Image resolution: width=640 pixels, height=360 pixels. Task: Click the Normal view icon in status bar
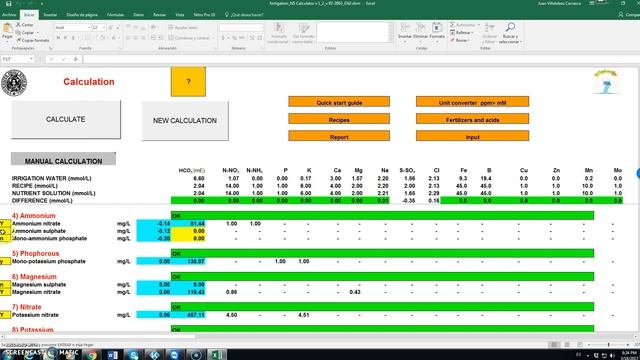[x=554, y=345]
